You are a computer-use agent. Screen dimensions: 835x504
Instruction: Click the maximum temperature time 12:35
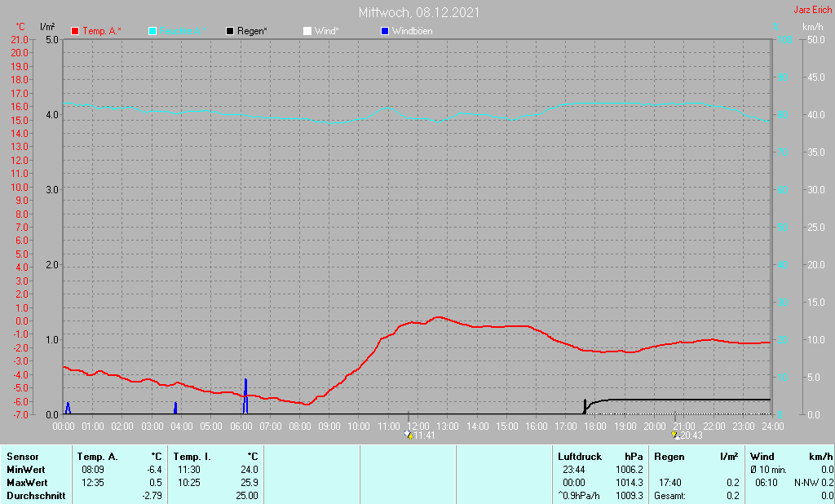[93, 483]
